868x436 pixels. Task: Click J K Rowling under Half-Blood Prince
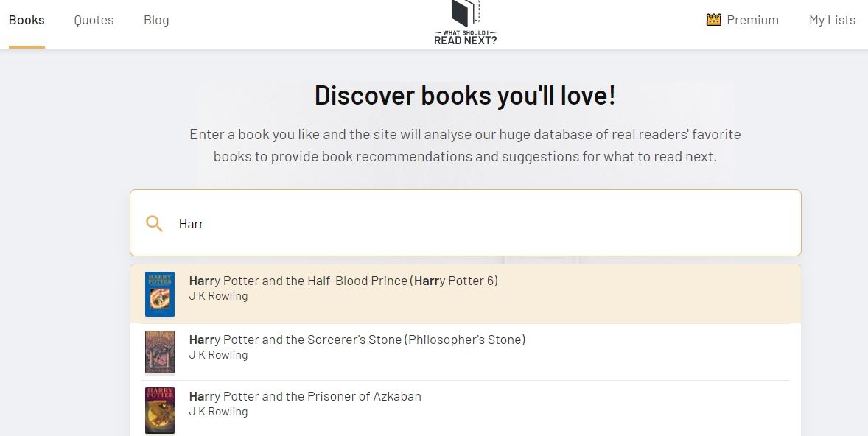pyautogui.click(x=218, y=296)
